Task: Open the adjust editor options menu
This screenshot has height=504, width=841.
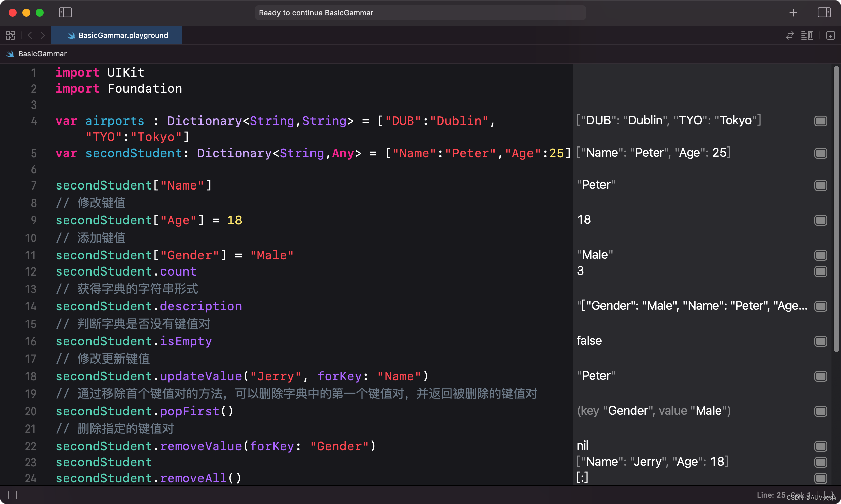Action: click(807, 35)
